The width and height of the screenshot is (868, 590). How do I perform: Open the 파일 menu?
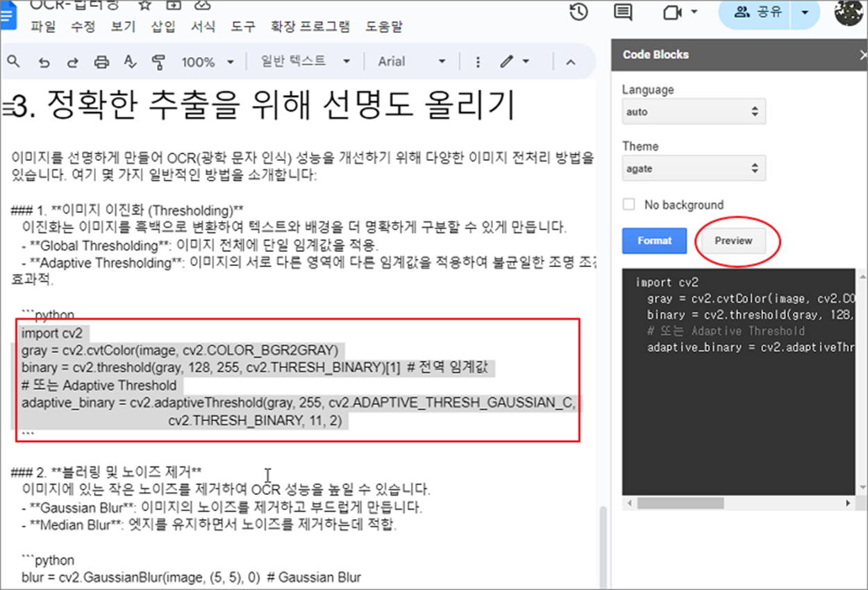point(43,27)
